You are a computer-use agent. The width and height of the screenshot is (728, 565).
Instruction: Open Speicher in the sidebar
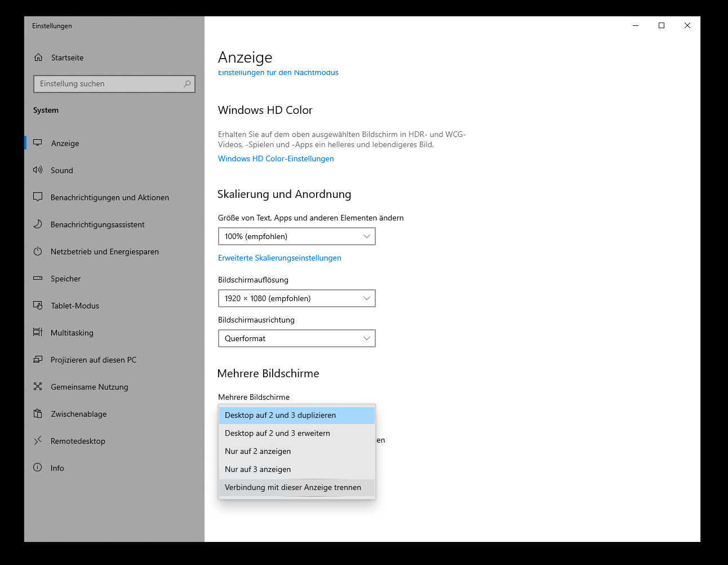(x=114, y=279)
